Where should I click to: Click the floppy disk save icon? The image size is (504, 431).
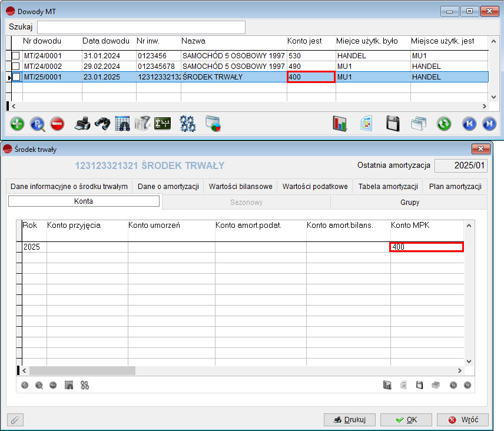393,124
